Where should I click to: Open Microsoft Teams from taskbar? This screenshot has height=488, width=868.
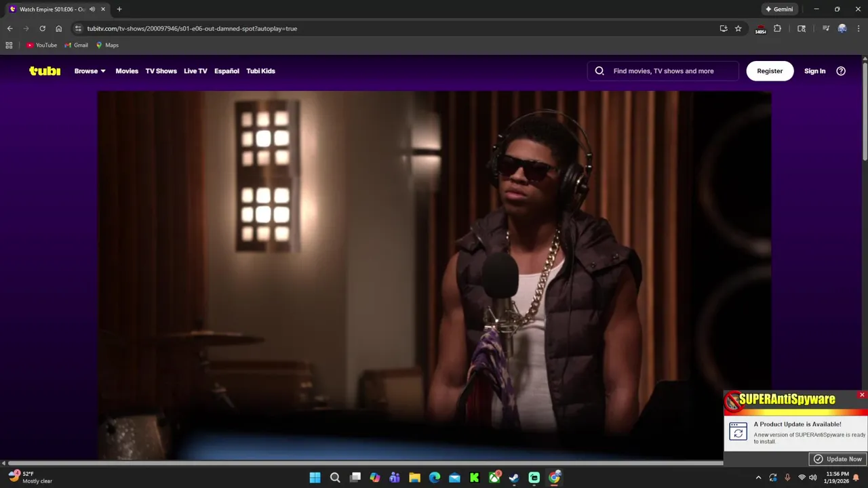395,478
